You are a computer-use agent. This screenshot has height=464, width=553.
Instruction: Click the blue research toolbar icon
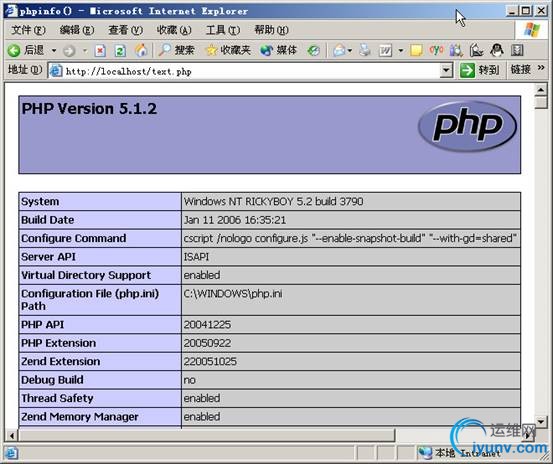point(456,51)
